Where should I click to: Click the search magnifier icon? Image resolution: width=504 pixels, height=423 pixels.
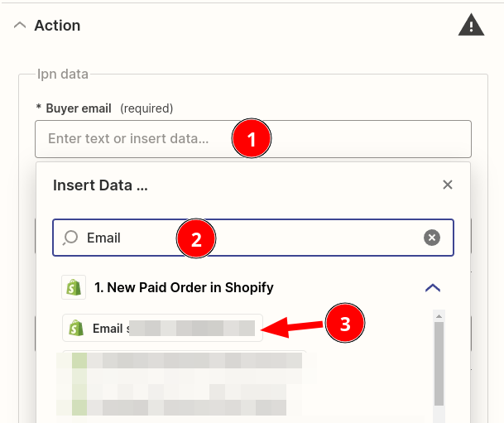(x=70, y=238)
